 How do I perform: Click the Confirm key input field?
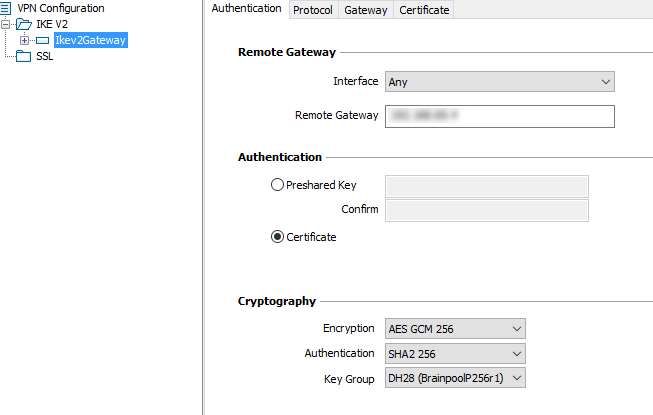[x=486, y=210]
